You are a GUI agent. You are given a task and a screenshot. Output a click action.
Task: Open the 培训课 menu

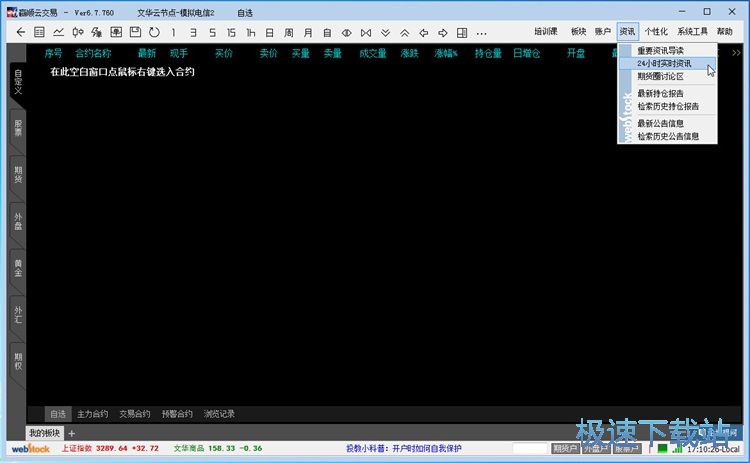[x=546, y=32]
